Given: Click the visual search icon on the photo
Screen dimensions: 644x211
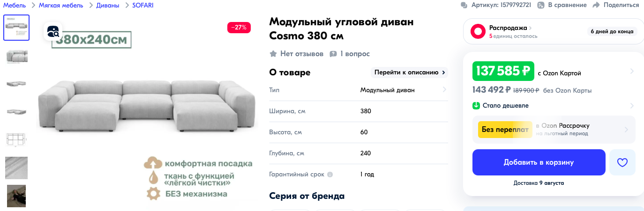Looking at the screenshot, I should click(x=53, y=31).
